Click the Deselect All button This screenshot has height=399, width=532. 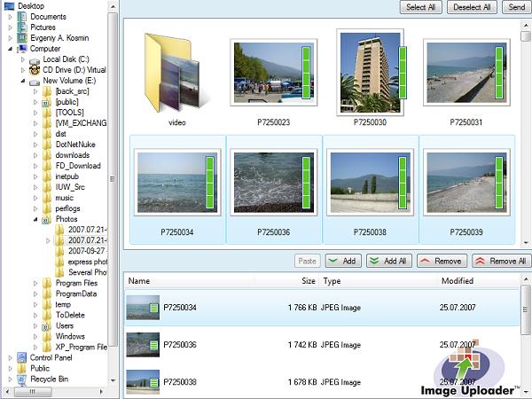(472, 7)
